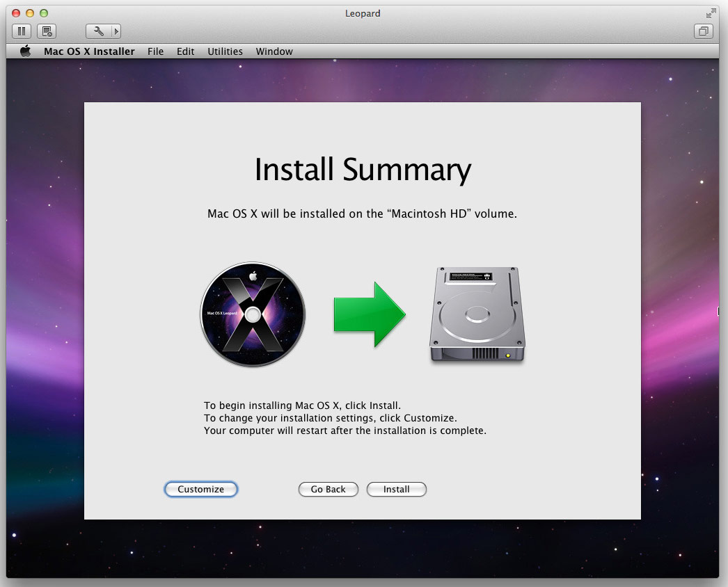Enter full screen using the corner arrows icon

tap(711, 13)
